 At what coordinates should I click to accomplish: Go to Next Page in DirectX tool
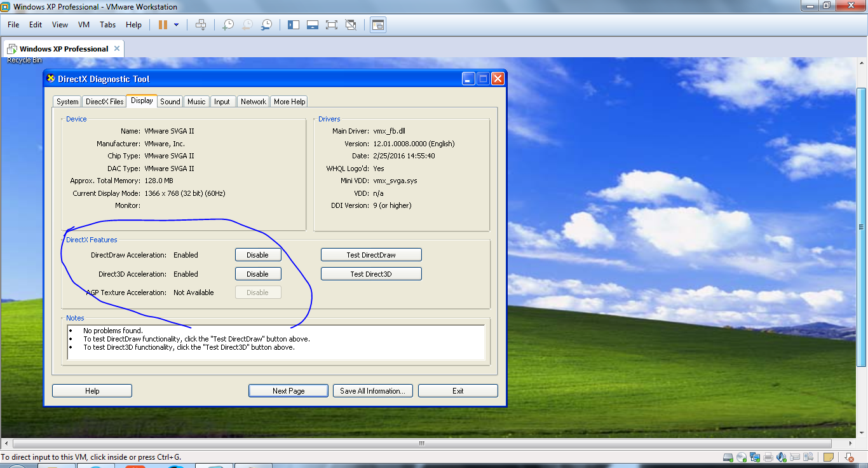288,391
